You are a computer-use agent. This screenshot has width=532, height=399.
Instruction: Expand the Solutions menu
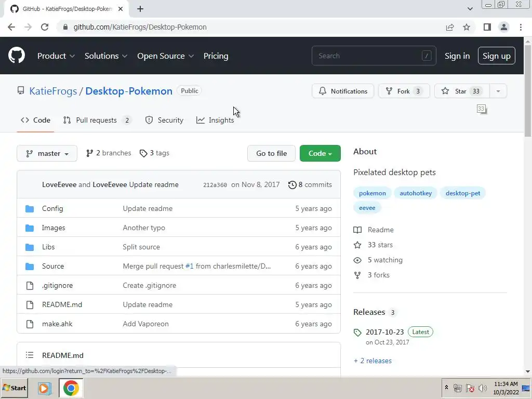coord(106,56)
